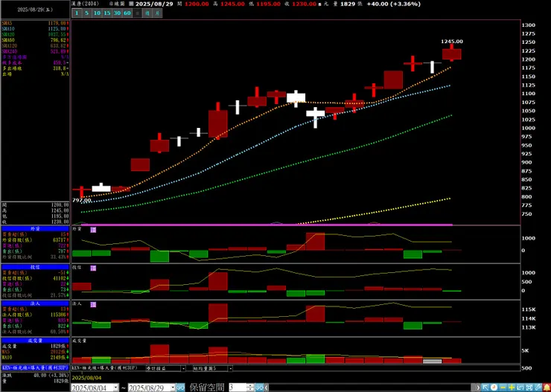
Task: Click the 1300 price axis label
Action: [528, 25]
